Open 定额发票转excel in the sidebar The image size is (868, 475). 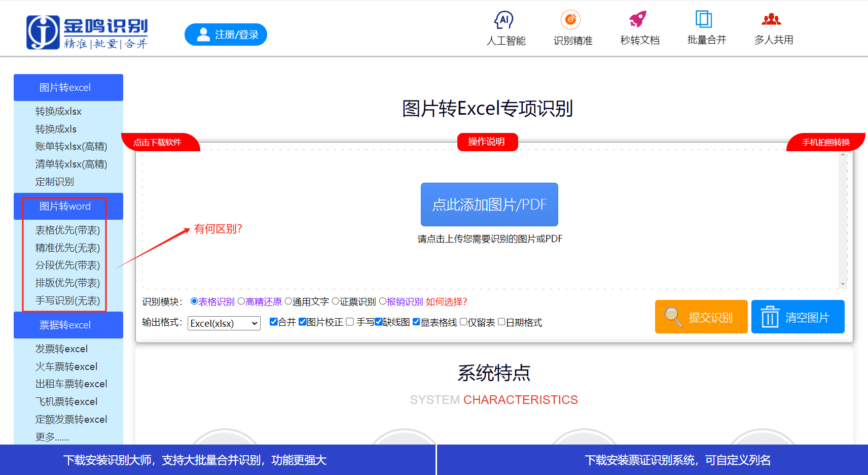[71, 419]
